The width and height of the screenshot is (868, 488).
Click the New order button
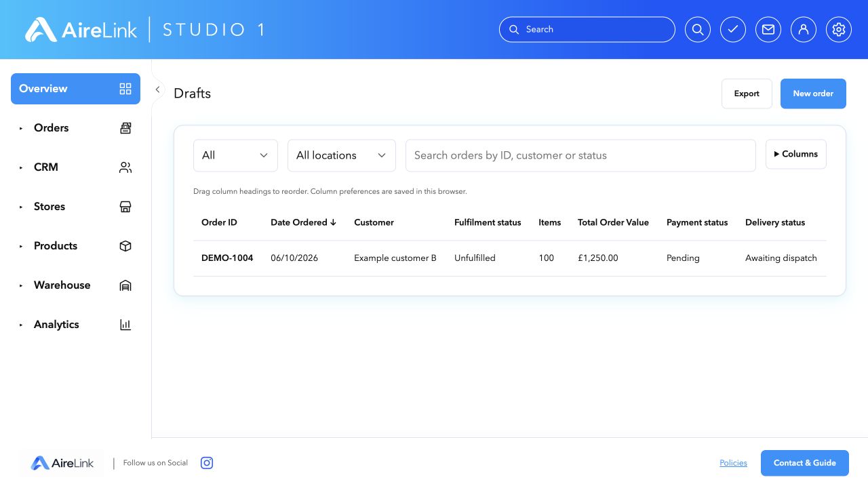click(813, 94)
